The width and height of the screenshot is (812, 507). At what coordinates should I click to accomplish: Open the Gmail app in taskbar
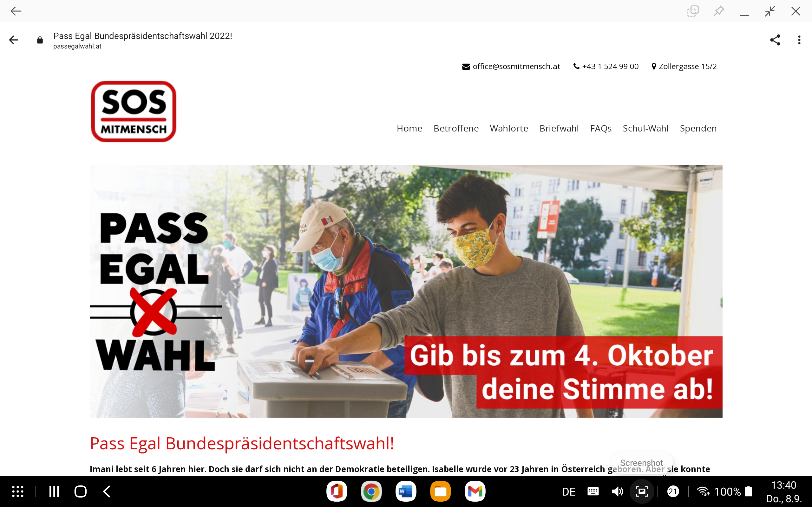[475, 491]
